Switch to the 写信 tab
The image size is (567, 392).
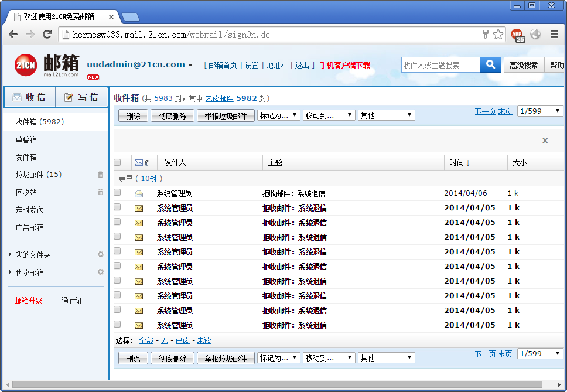[82, 97]
